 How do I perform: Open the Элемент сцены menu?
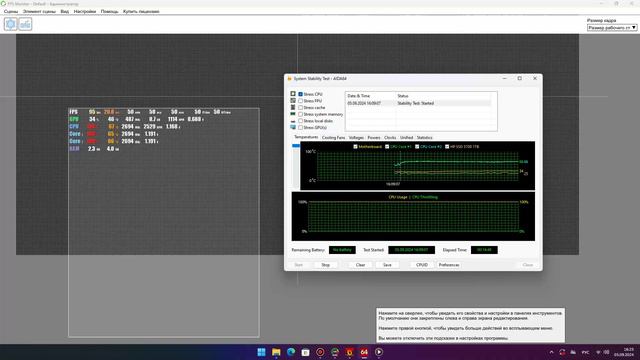(39, 11)
